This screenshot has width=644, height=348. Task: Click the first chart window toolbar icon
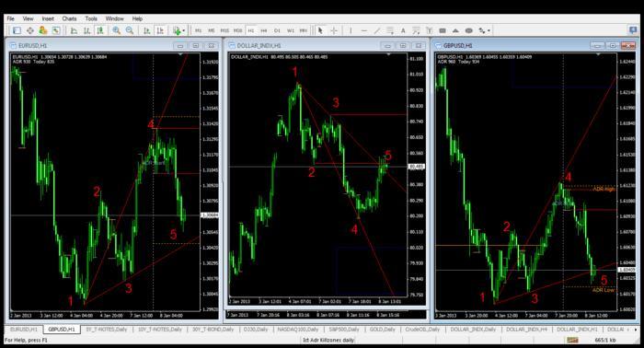tap(17, 30)
